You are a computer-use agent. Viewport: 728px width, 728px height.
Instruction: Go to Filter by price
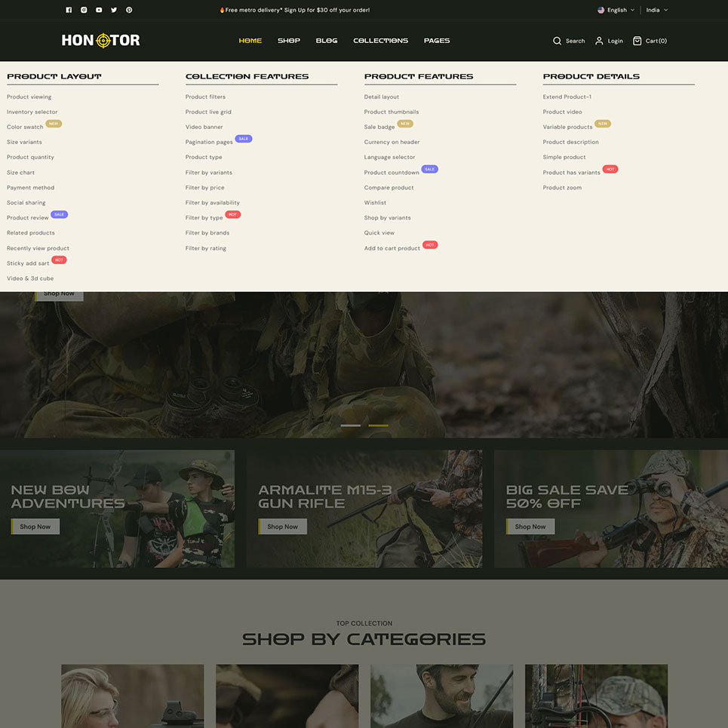tap(204, 188)
